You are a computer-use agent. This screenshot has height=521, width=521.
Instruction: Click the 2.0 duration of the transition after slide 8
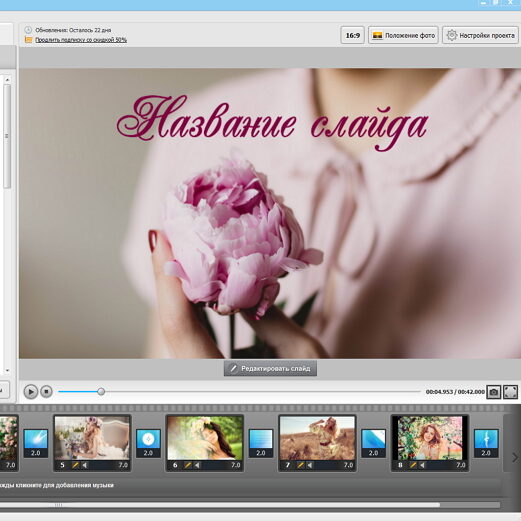coord(486,453)
